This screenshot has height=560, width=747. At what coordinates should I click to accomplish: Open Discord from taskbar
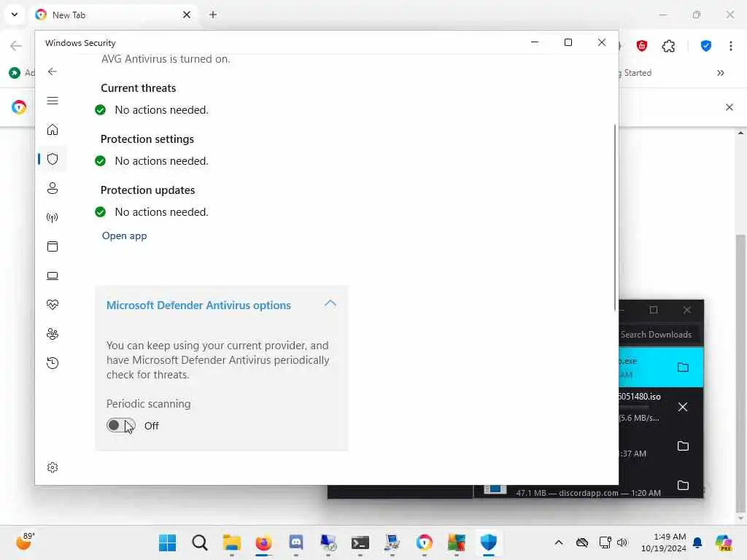click(296, 542)
